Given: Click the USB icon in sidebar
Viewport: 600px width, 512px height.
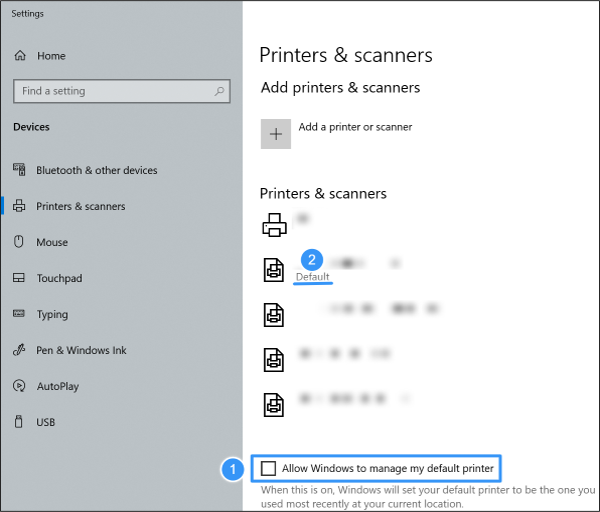Looking at the screenshot, I should click(18, 422).
